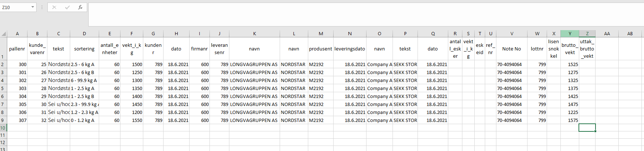Select column K header

[x=254, y=34]
